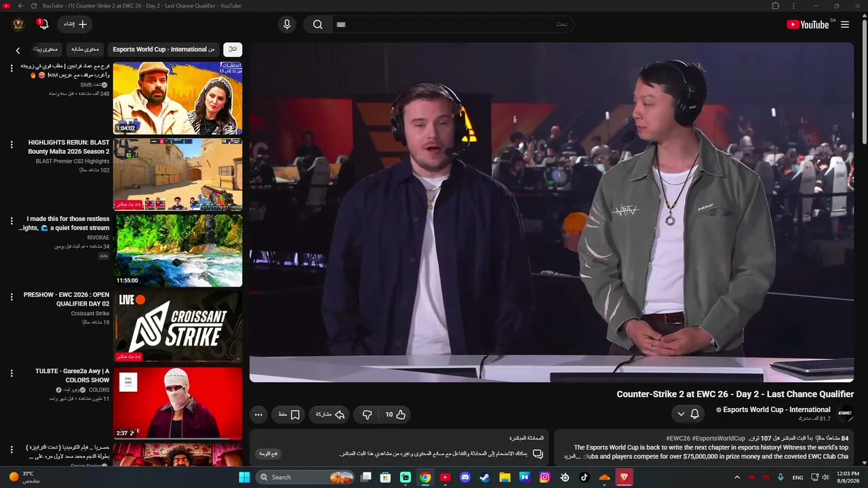Open Brave browser from the taskbar
Screen dimensions: 868x488
(x=624, y=477)
